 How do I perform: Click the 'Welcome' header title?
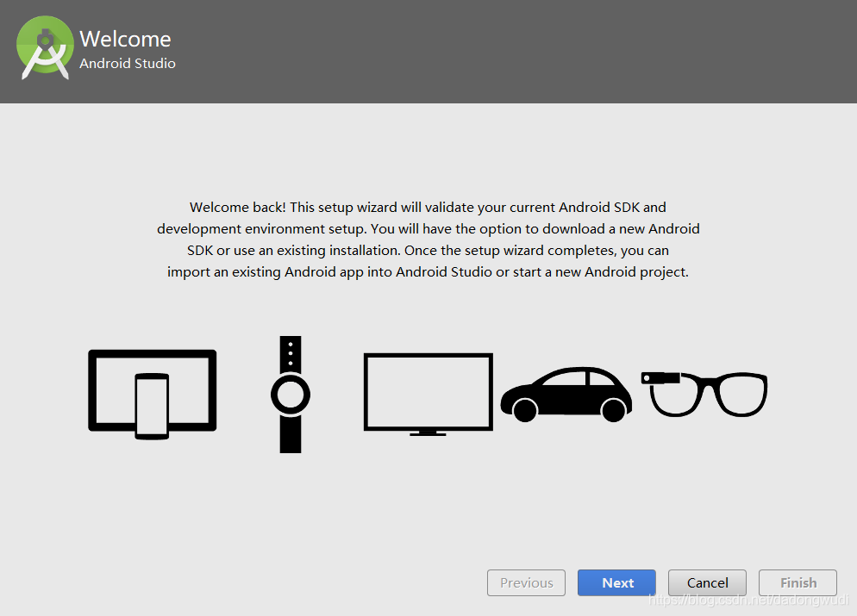click(125, 40)
